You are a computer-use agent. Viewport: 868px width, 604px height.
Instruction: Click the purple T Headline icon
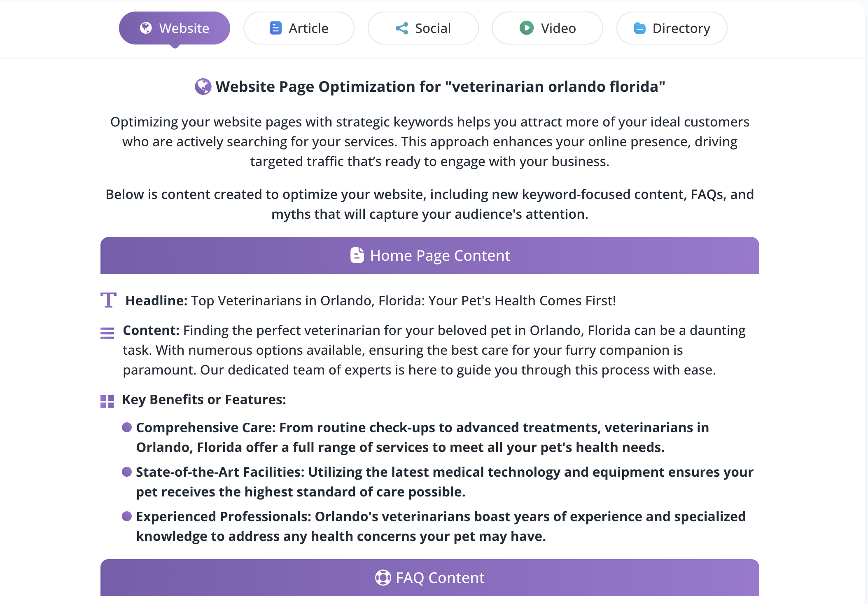tap(108, 300)
